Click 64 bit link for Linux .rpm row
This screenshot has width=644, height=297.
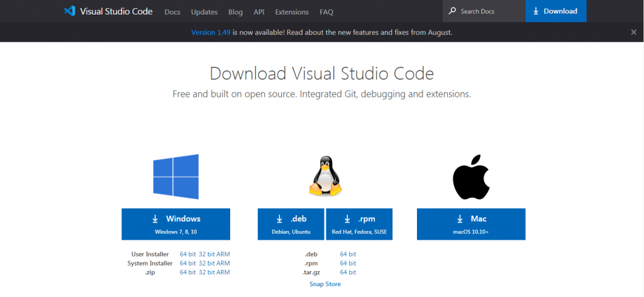pos(348,263)
